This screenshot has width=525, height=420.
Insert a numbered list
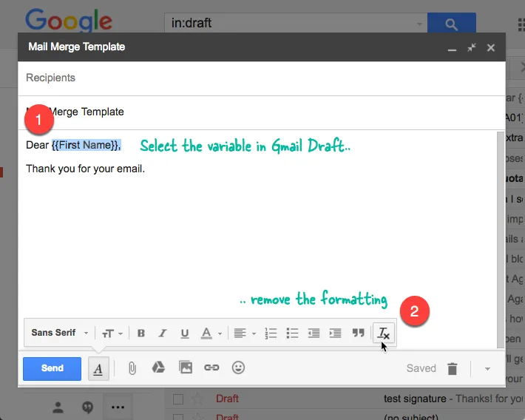pyautogui.click(x=270, y=333)
